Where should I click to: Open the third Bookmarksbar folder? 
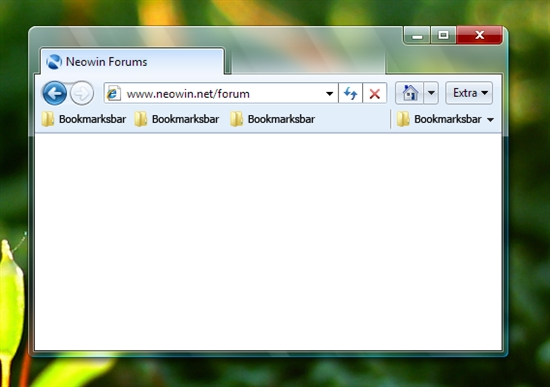tap(273, 119)
